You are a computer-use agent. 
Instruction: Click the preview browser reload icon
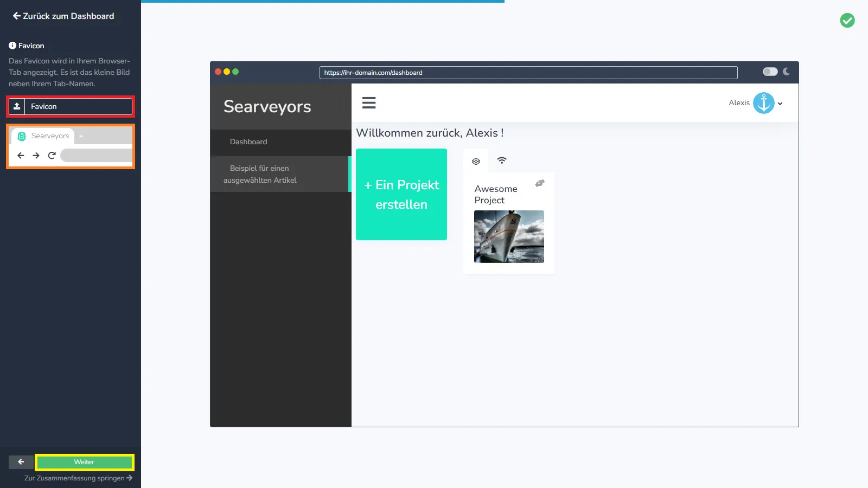[52, 156]
